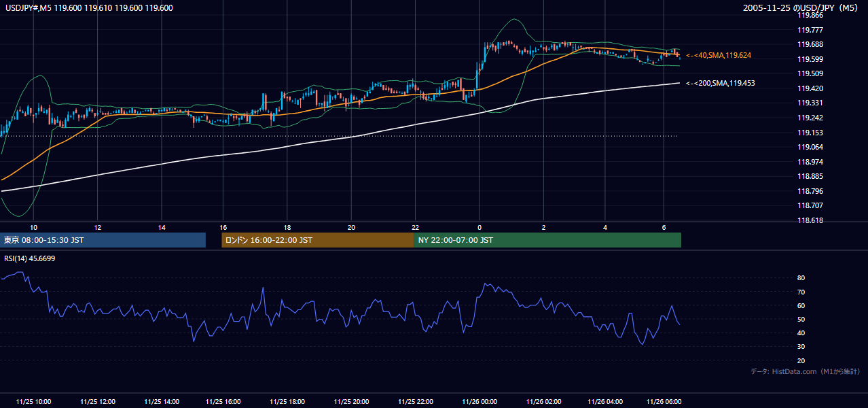This screenshot has height=408, width=868.
Task: Select the ロンドン 16:00-22:00 JST session bar
Action: pyautogui.click(x=318, y=240)
